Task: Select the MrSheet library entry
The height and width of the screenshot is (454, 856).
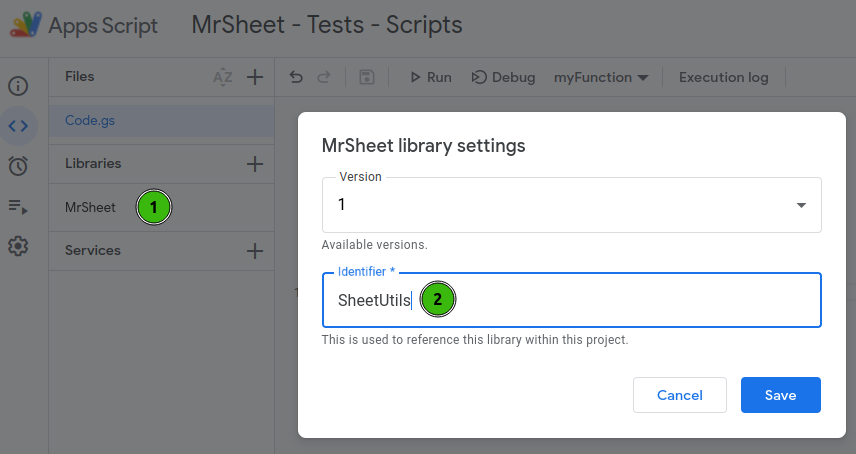Action: [x=162, y=207]
